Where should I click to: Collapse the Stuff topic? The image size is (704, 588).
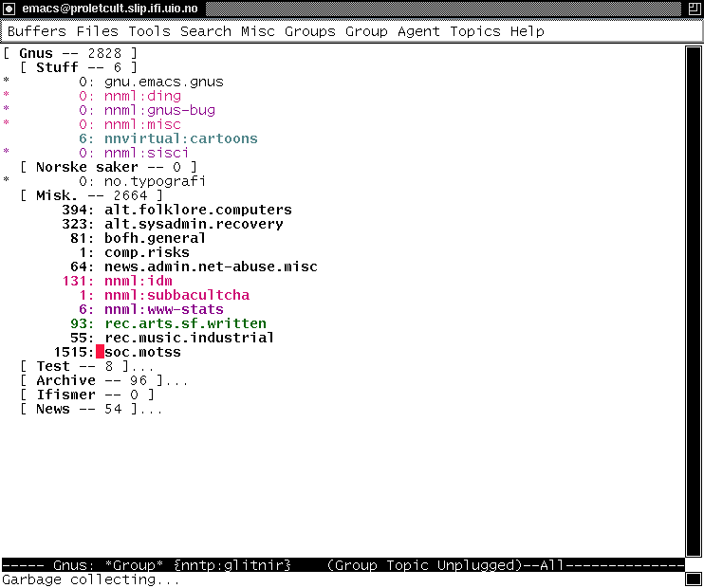pyautogui.click(x=79, y=67)
